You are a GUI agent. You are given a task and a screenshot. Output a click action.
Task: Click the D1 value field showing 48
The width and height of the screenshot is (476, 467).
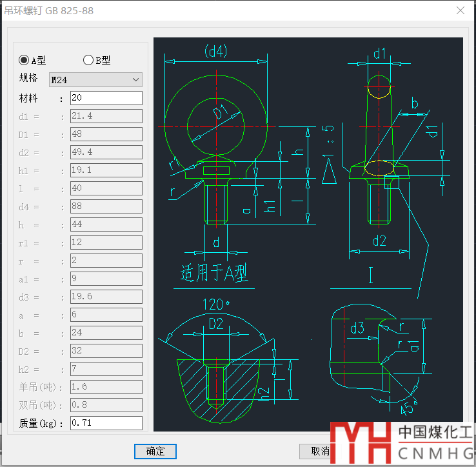106,134
